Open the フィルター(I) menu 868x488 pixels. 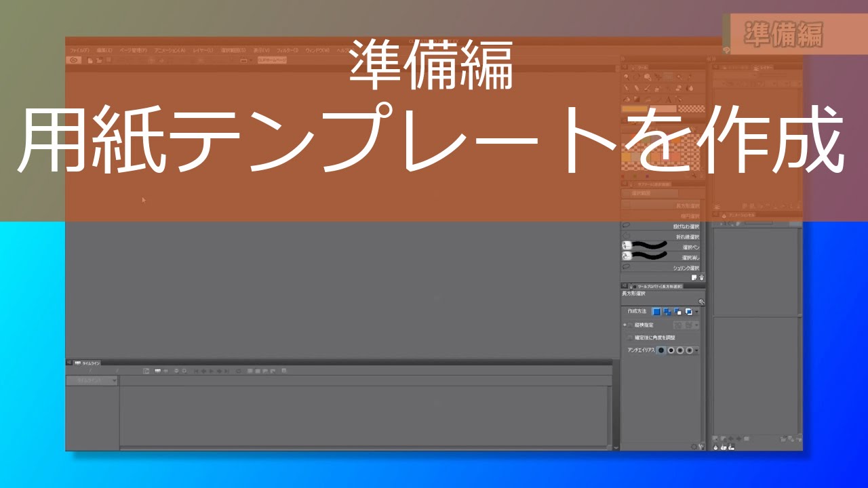288,50
